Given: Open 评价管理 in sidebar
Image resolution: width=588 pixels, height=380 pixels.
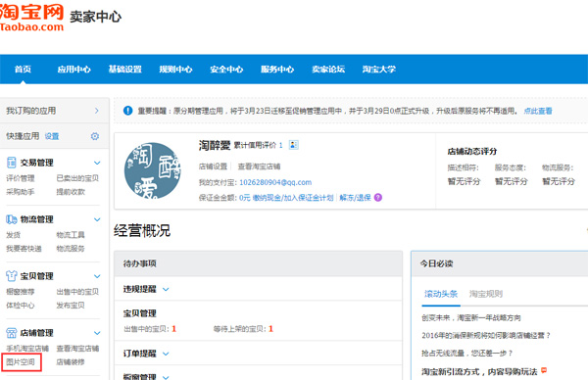Looking at the screenshot, I should click(21, 178).
